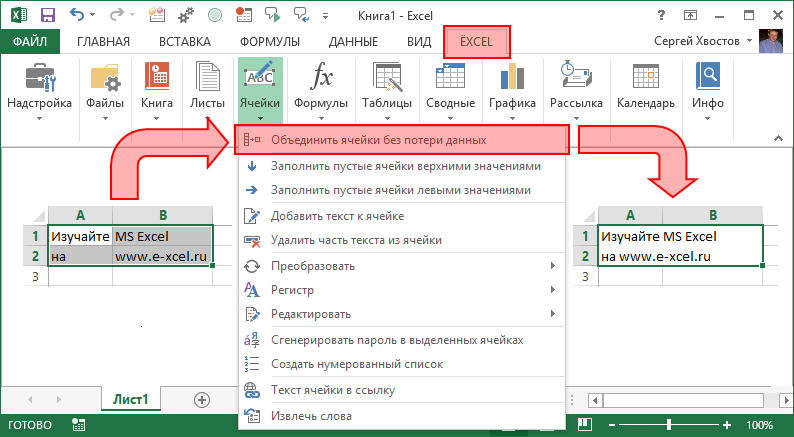Click left sheet column A header
Image resolution: width=794 pixels, height=437 pixels.
(81, 215)
